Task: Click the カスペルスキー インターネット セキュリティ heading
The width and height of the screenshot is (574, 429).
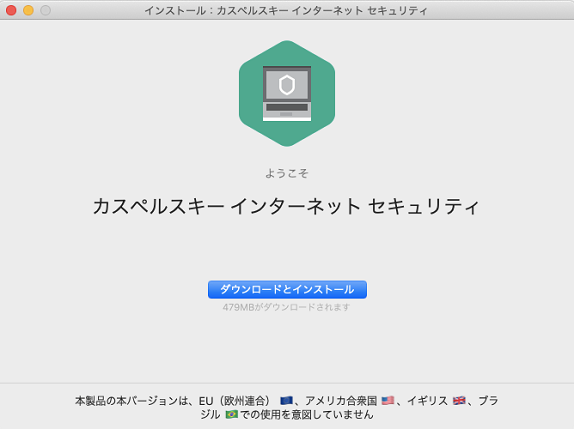Action: pyautogui.click(x=286, y=206)
